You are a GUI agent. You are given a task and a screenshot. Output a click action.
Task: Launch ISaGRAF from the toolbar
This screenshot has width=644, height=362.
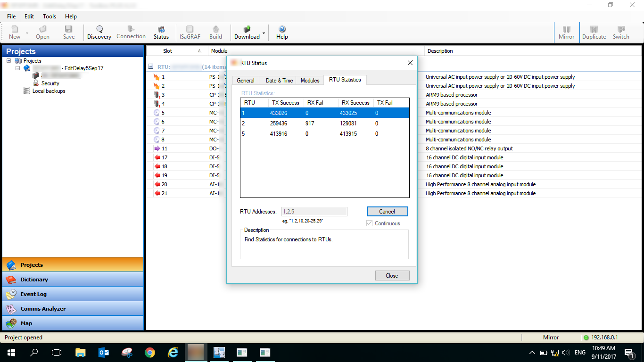[x=190, y=33]
